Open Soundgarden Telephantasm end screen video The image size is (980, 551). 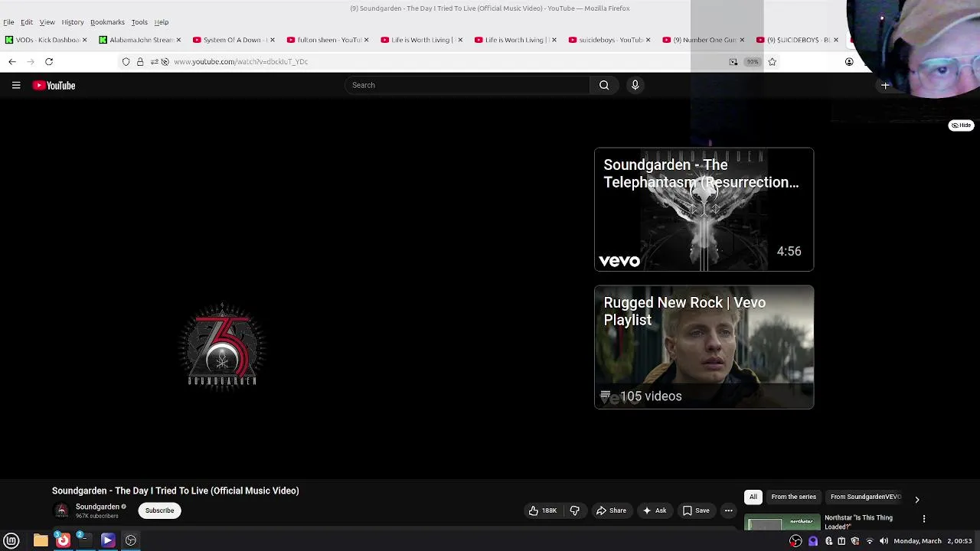(704, 210)
